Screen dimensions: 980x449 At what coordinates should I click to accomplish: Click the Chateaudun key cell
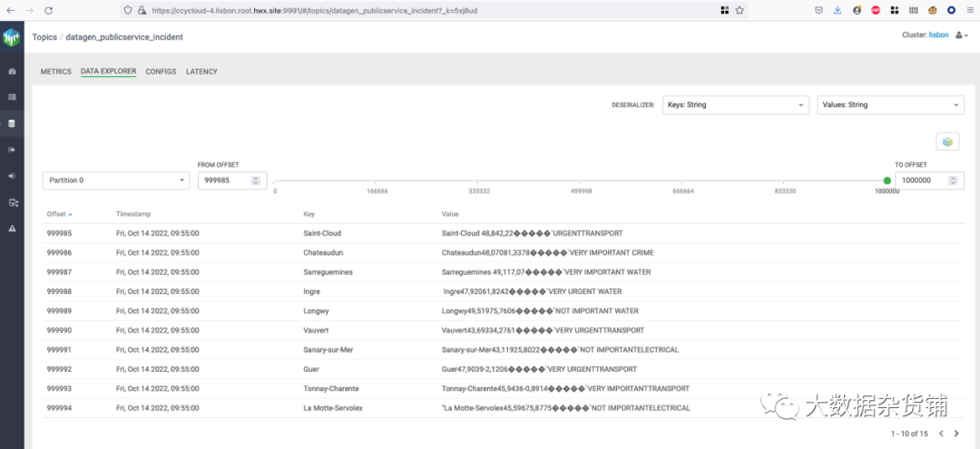pos(323,252)
